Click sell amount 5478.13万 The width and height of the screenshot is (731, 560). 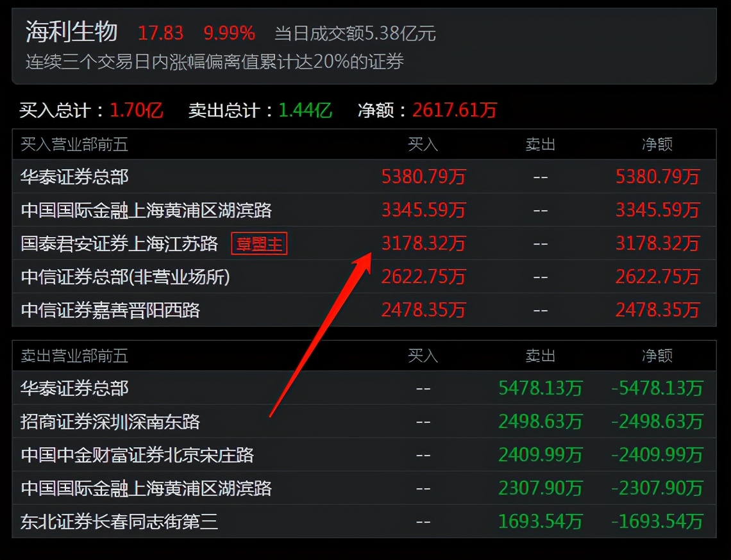pos(541,388)
